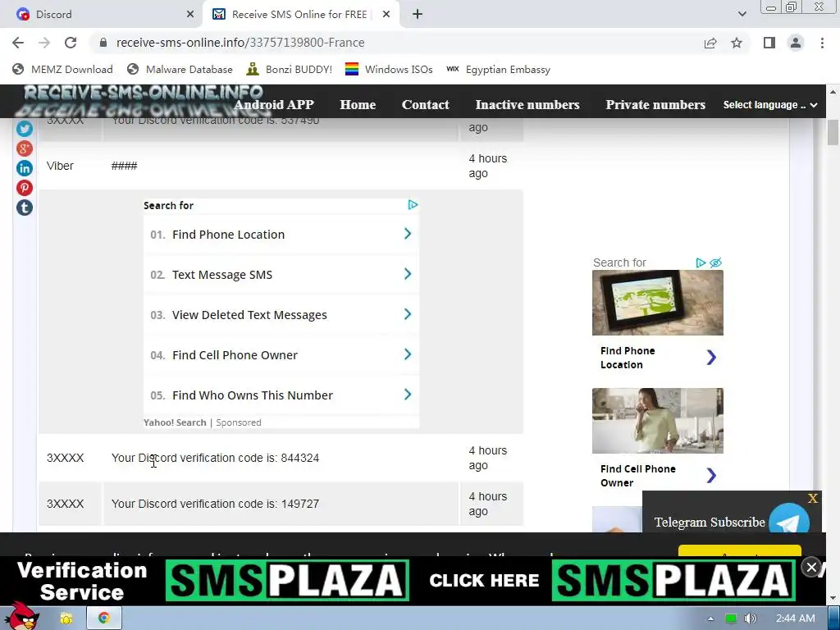
Task: Share page via Tumblr icon
Action: click(24, 208)
